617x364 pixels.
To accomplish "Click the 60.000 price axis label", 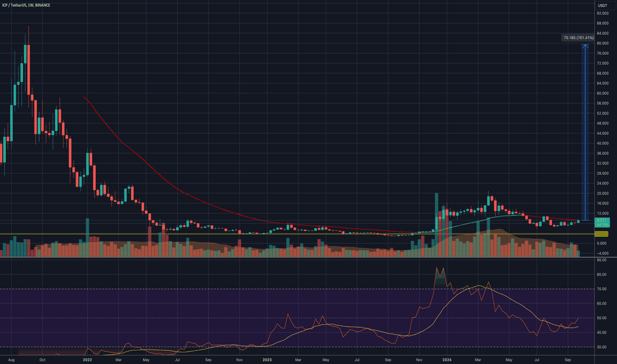I will 602,93.
